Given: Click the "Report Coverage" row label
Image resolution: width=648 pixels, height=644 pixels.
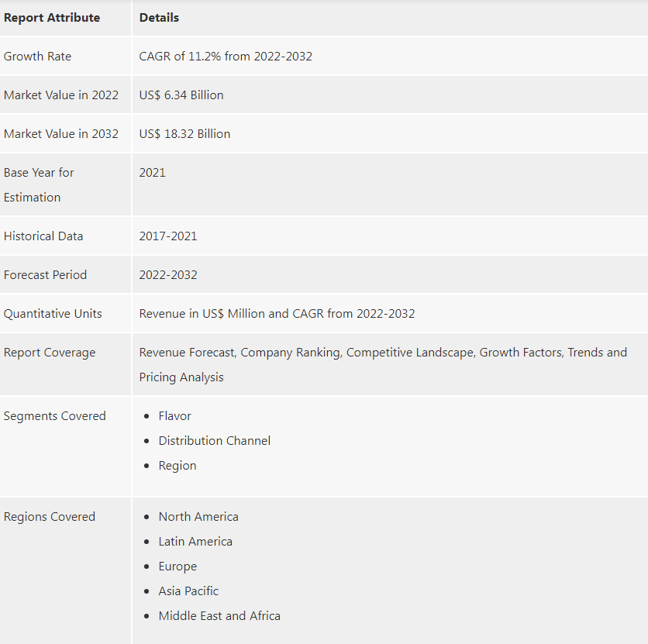Looking at the screenshot, I should 50,352.
